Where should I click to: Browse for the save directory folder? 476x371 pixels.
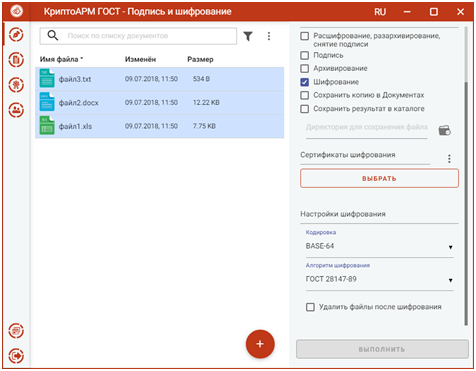445,130
